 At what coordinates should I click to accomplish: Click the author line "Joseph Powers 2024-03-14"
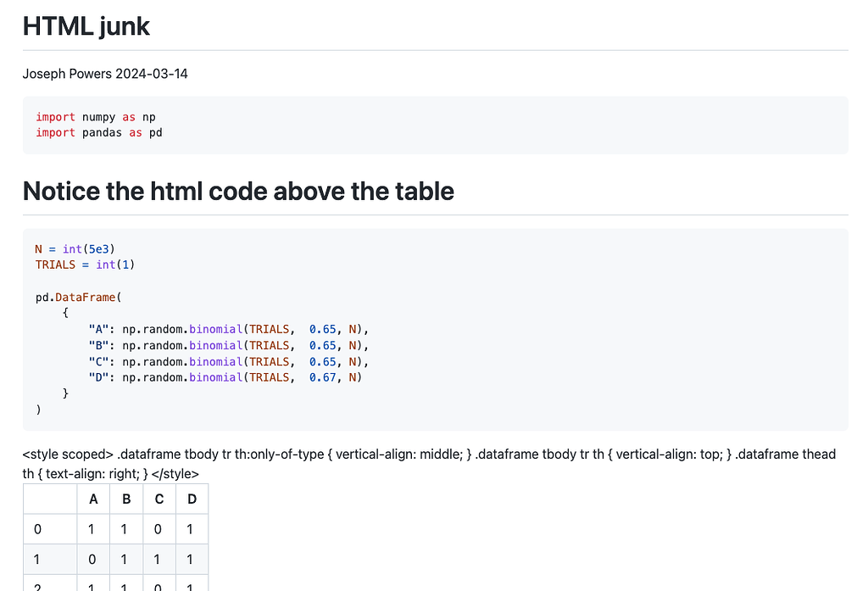point(105,74)
